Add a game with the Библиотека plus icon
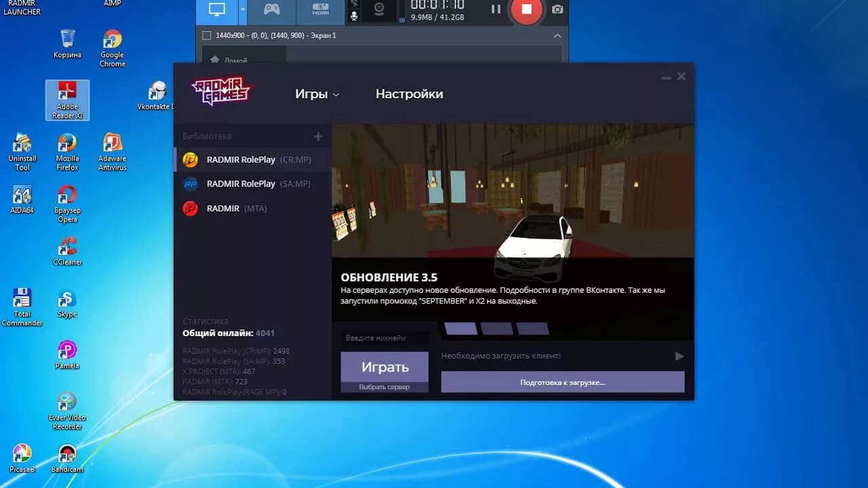This screenshot has width=868, height=488. pyautogui.click(x=318, y=136)
